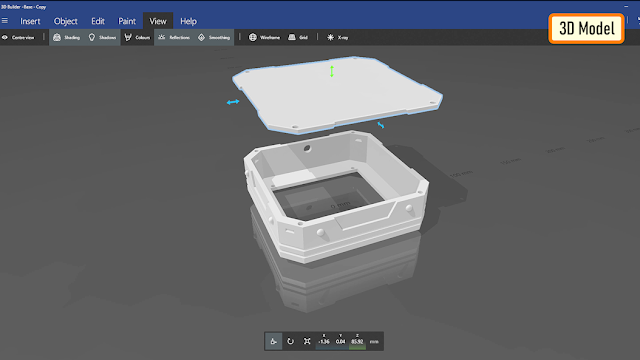Screen dimensions: 640x360
Task: Click the Z position value field
Action: pyautogui.click(x=357, y=341)
